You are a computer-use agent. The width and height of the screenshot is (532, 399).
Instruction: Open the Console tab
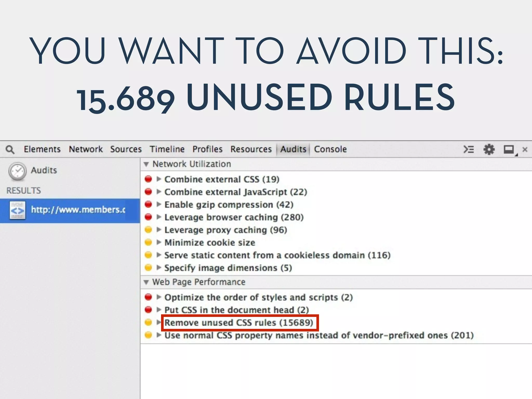tap(330, 149)
